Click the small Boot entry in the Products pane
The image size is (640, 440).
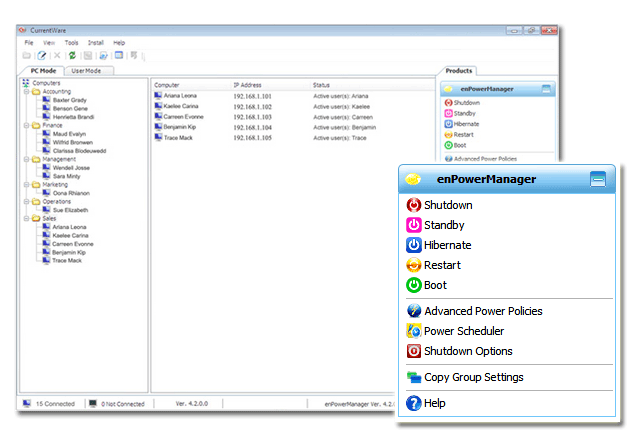pos(455,145)
